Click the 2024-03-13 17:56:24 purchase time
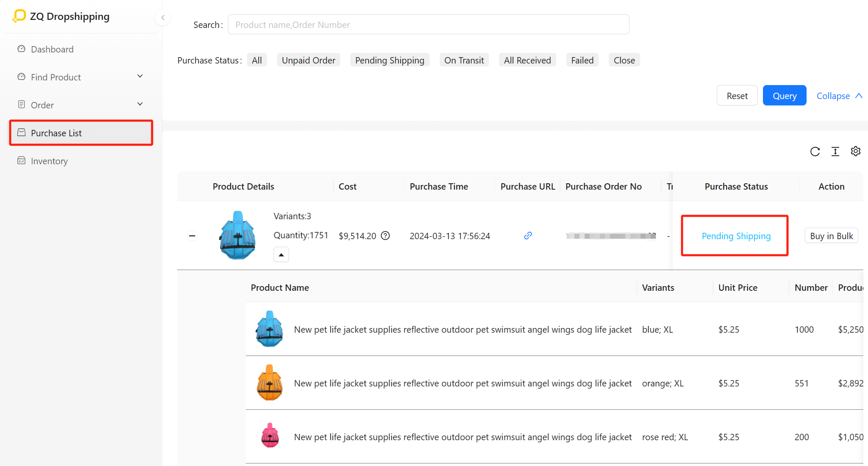This screenshot has width=868, height=466. (450, 236)
